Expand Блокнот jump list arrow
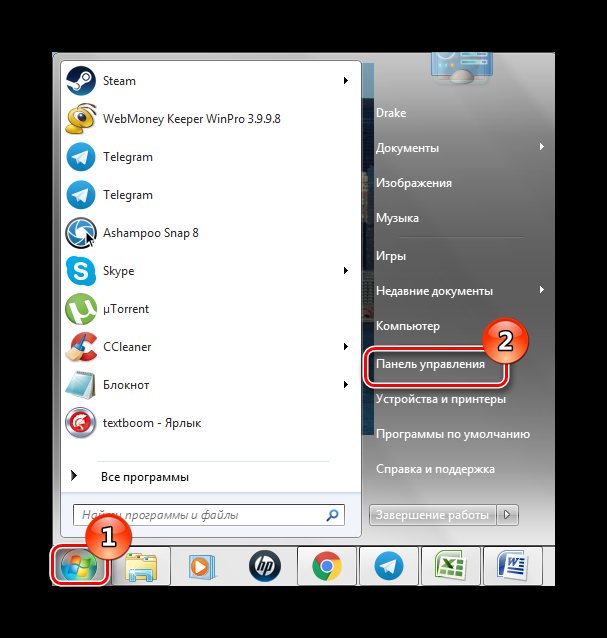Screen dimensions: 607x638 [345, 385]
